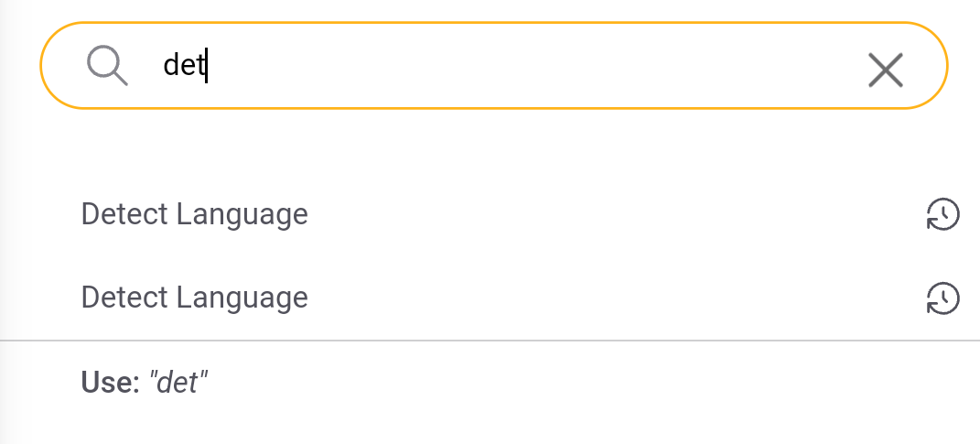
Task: Tap the search glass left of "det"
Action: click(107, 66)
